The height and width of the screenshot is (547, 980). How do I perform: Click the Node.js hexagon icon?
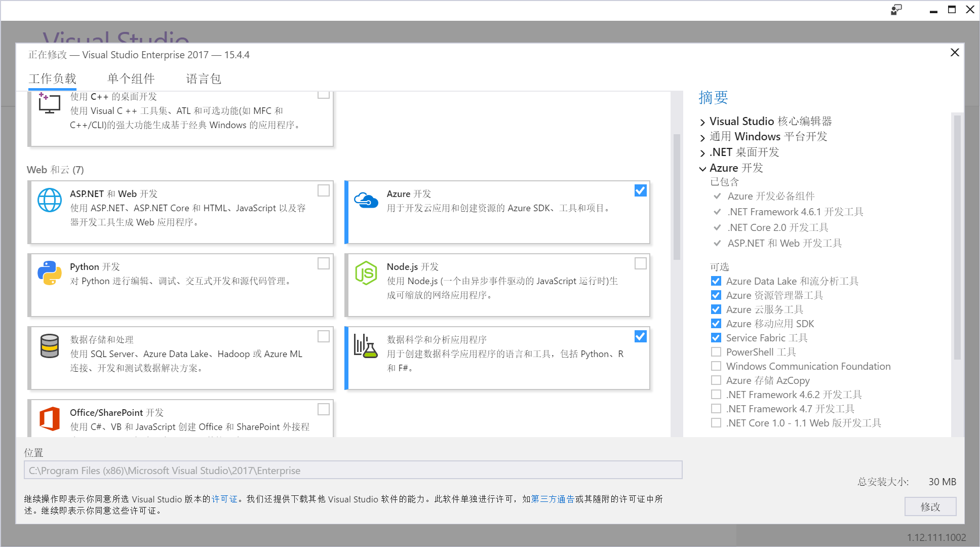pos(366,273)
